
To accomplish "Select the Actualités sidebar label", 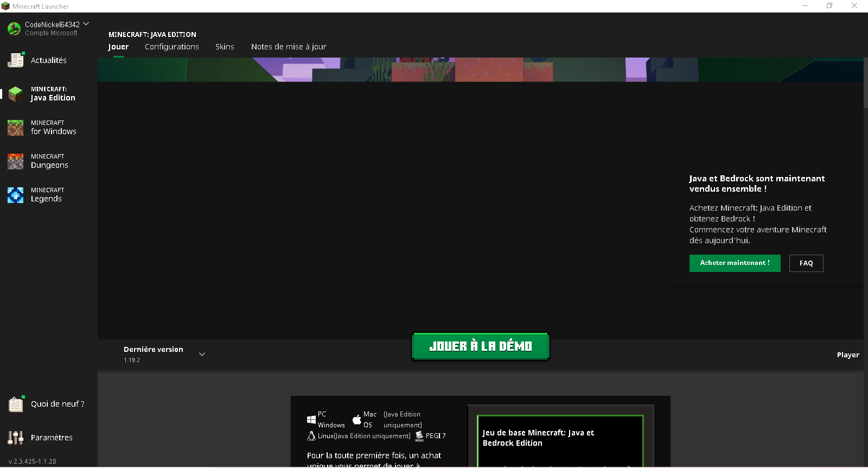I will [x=49, y=60].
